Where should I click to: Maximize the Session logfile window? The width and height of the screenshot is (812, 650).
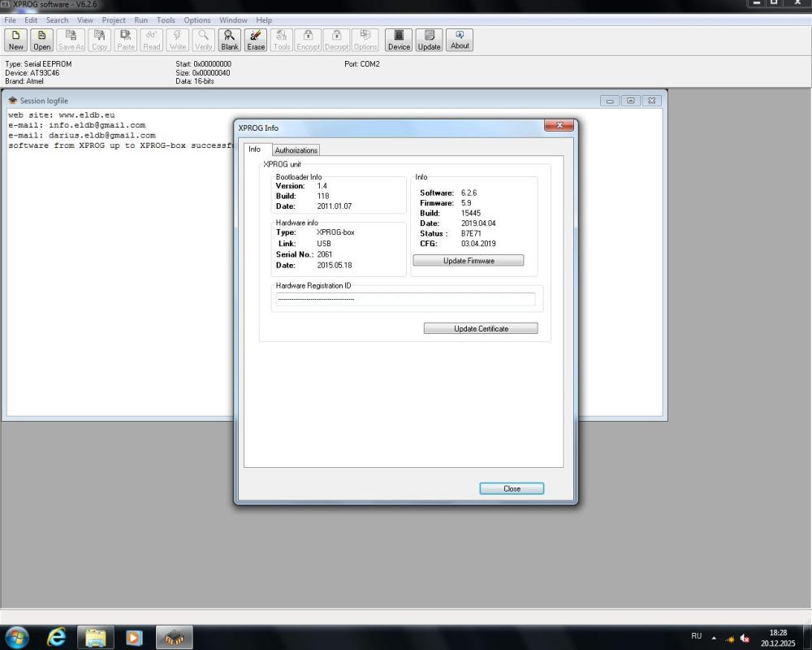coord(631,101)
